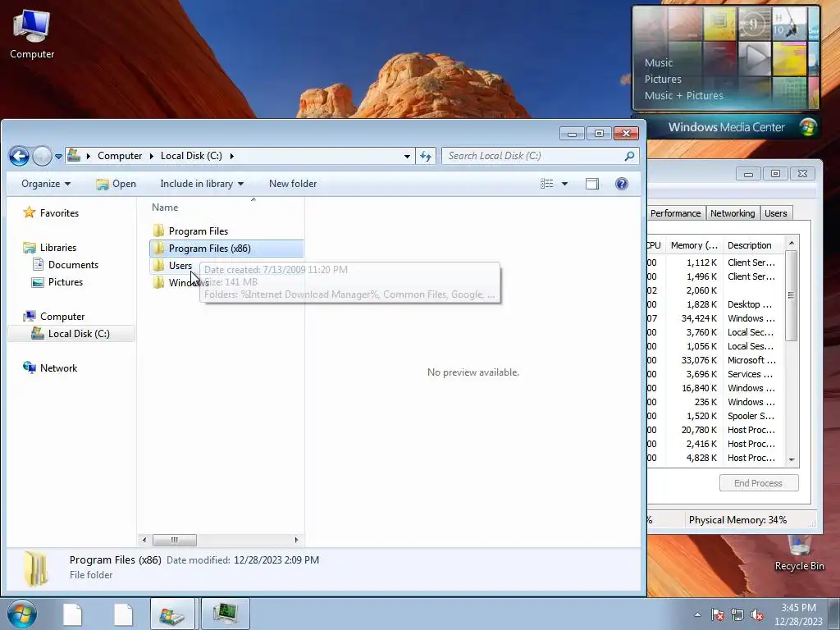Open Pictures library in the navigation pane
This screenshot has height=630, width=840.
pos(57,282)
